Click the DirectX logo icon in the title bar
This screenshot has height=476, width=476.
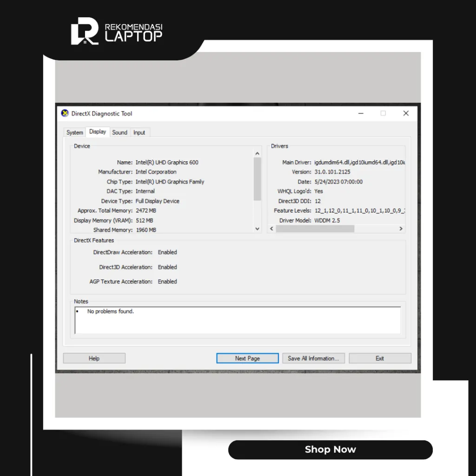pyautogui.click(x=65, y=113)
